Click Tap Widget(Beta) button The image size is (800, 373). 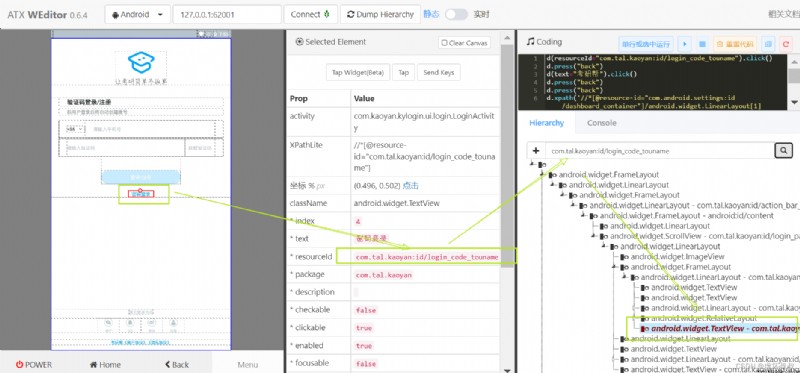click(x=358, y=72)
